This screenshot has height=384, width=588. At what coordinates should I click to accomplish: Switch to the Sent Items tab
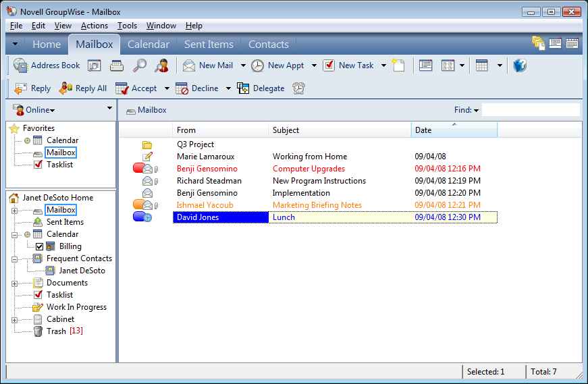point(209,45)
